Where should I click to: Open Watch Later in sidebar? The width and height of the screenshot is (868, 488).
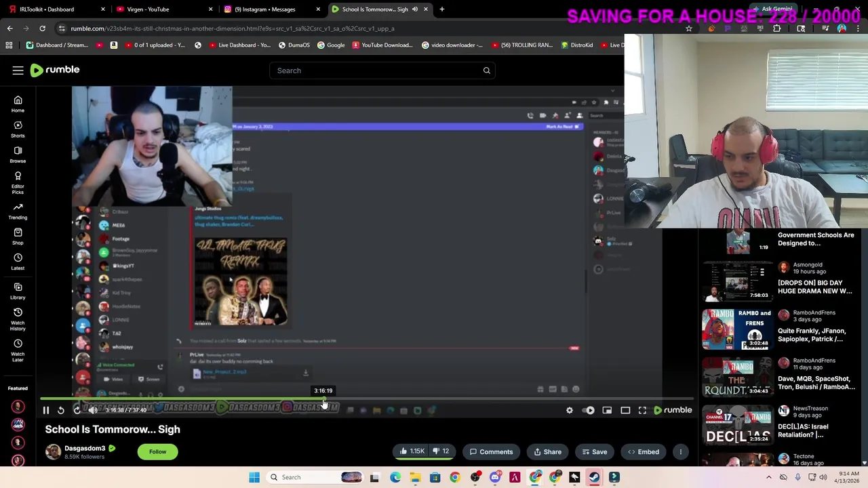click(x=18, y=350)
